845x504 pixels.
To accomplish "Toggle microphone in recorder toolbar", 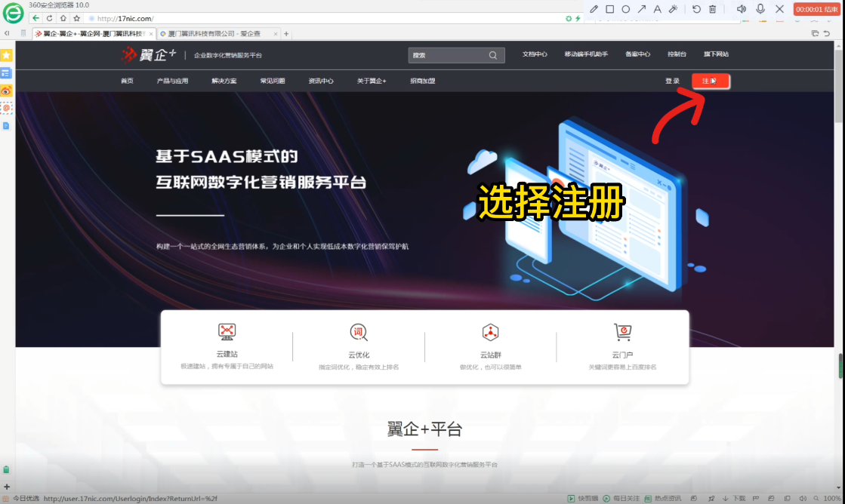I will tap(760, 8).
